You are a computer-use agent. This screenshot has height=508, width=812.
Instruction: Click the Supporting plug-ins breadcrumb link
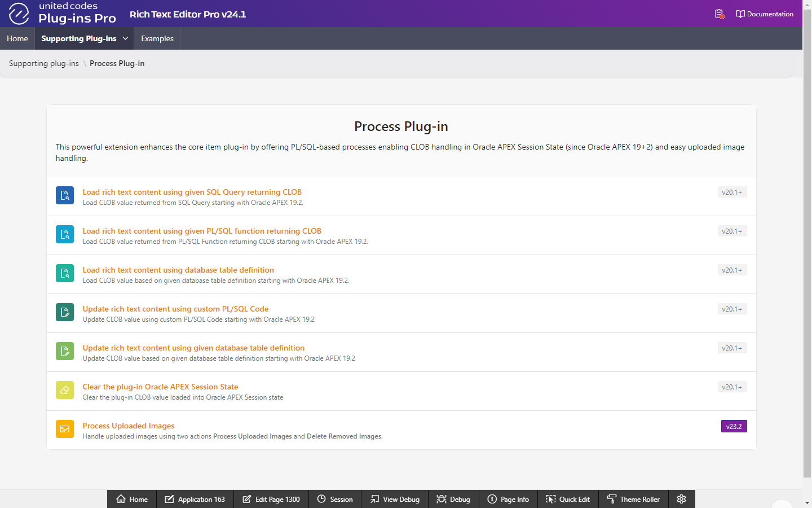pos(44,63)
